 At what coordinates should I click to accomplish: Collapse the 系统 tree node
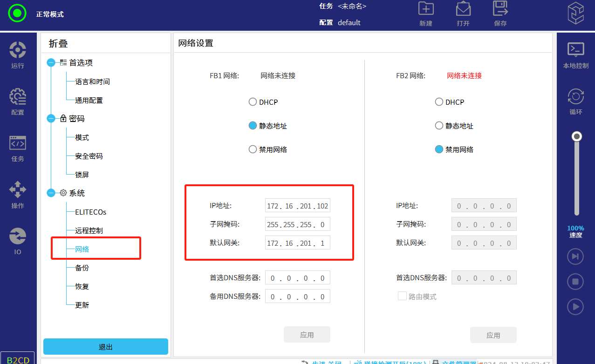51,193
